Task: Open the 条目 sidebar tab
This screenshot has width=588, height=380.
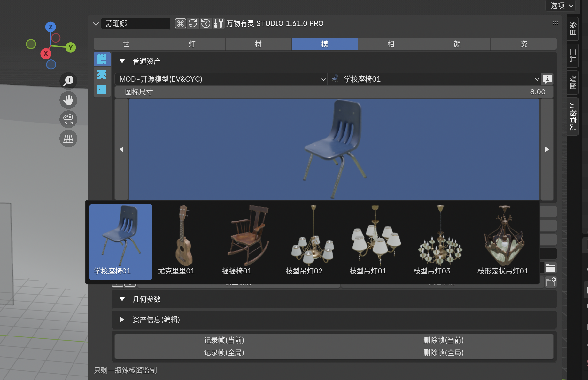Action: pyautogui.click(x=573, y=29)
